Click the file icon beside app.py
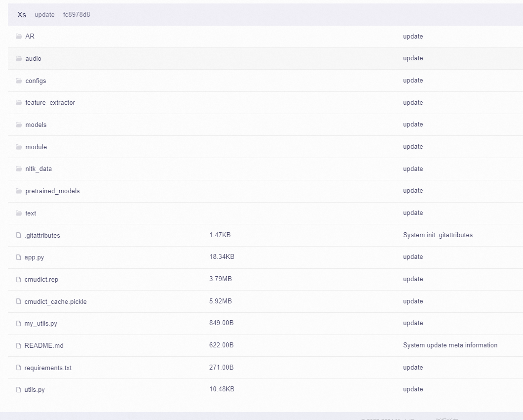 click(19, 257)
